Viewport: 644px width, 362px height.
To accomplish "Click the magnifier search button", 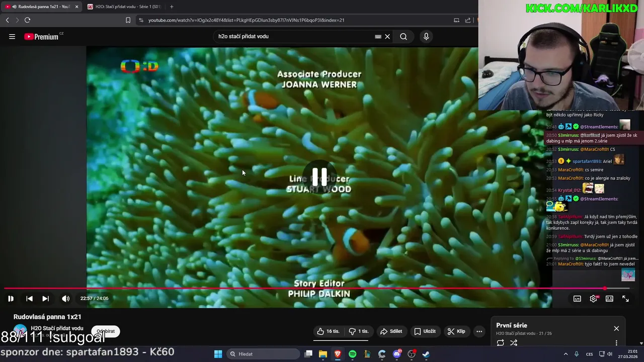I will (404, 36).
